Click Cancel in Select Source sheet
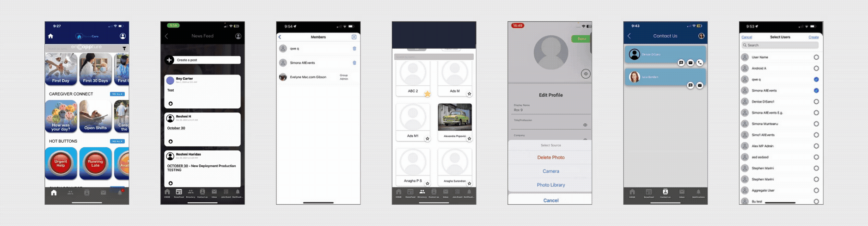868x226 pixels. [x=550, y=200]
